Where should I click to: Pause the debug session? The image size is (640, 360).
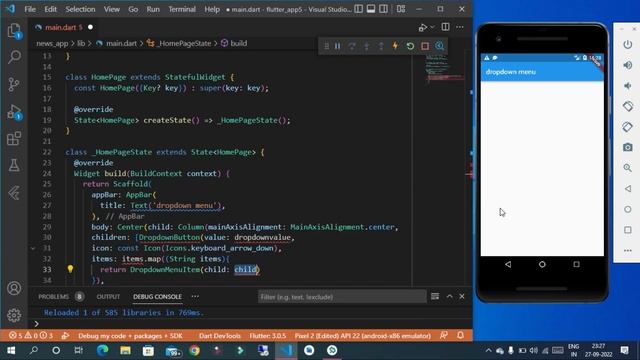pos(338,46)
